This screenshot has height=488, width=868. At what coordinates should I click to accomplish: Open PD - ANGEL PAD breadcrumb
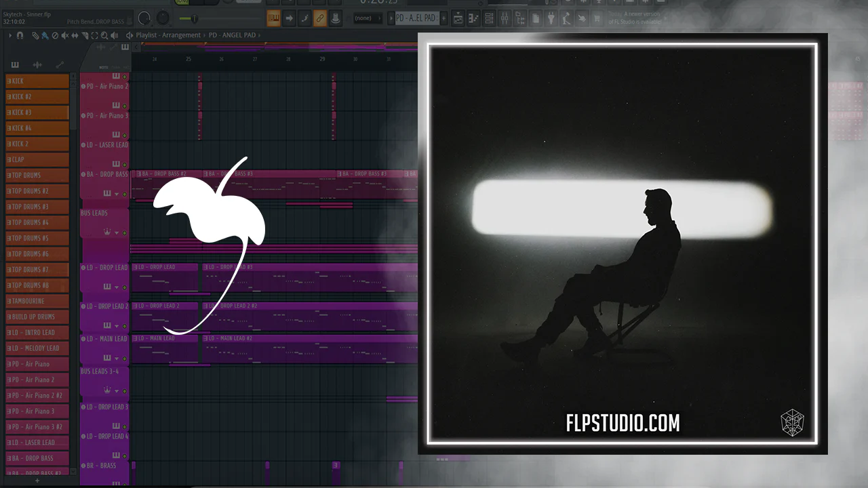pyautogui.click(x=234, y=35)
